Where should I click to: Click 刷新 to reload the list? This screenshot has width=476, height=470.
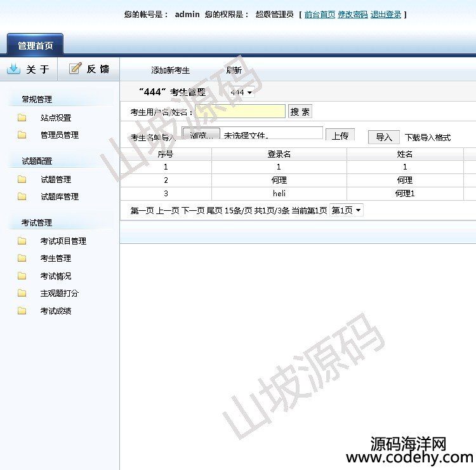tap(234, 70)
